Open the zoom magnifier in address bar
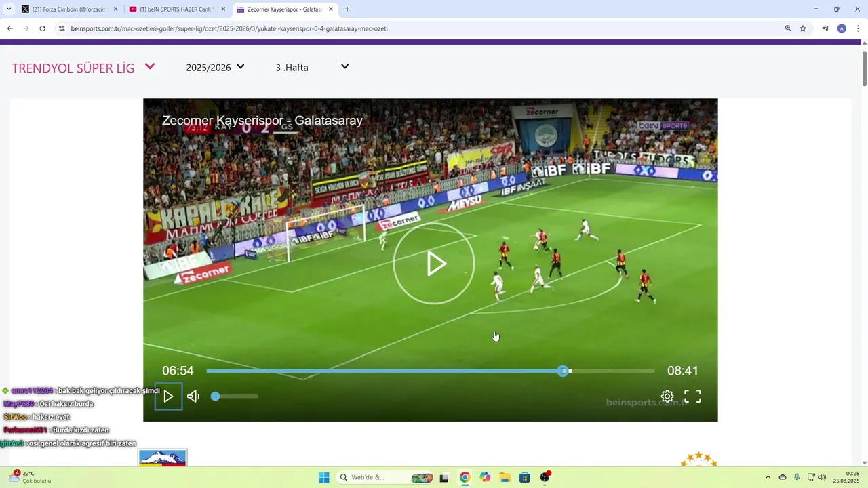Screen dimensions: 868x488 [x=788, y=28]
